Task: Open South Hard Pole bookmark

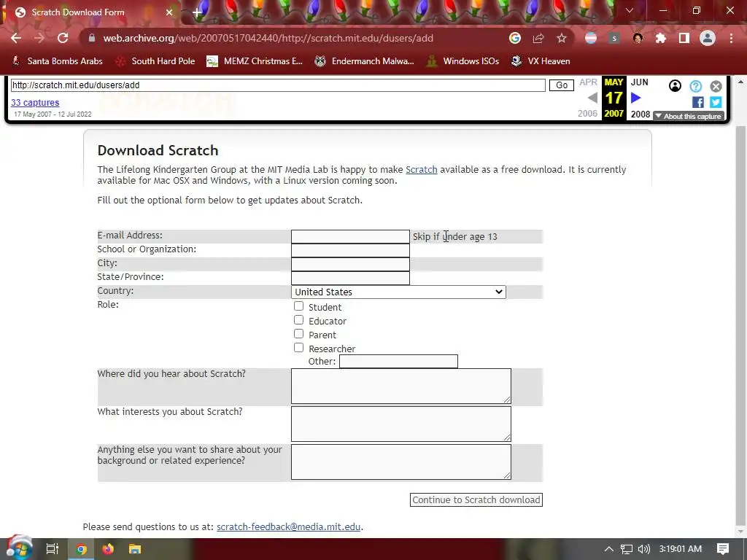Action: coord(156,61)
